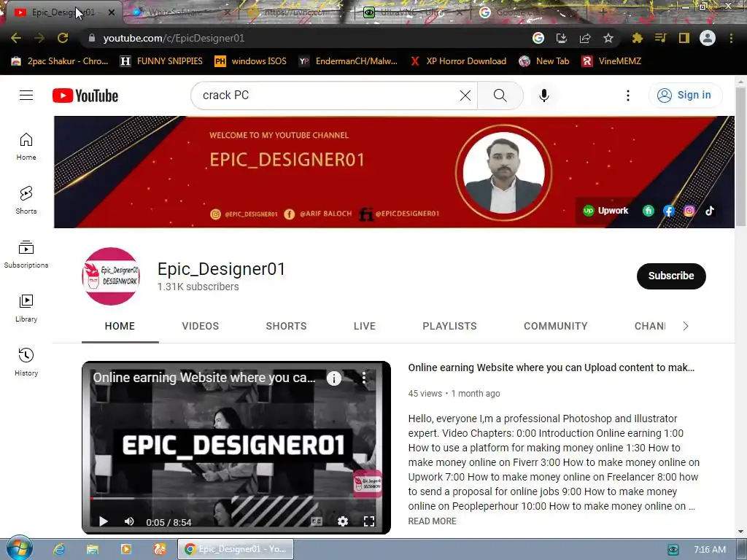The height and width of the screenshot is (560, 747).
Task: Close the Epic_Designer01 browser tab
Action: pyautogui.click(x=112, y=12)
